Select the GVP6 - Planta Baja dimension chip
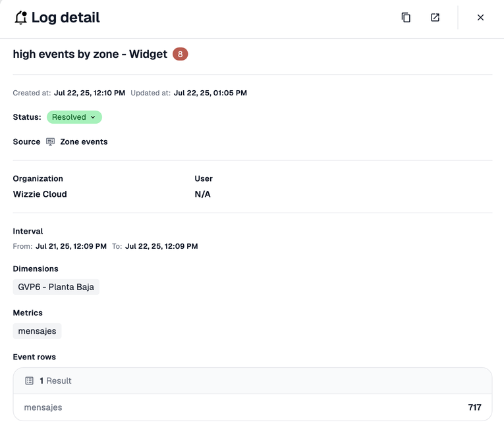 [x=56, y=287]
